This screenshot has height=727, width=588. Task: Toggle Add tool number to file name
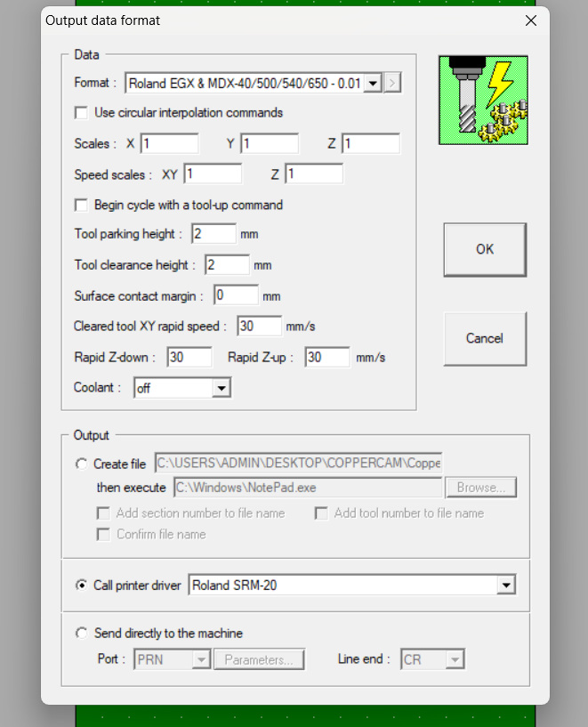(x=321, y=513)
